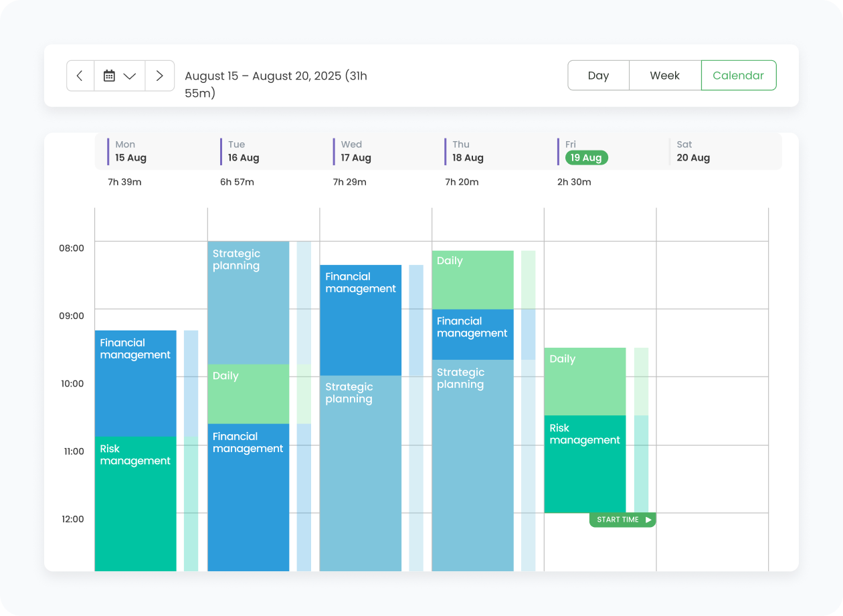Click the Mon 15 Aug column header
843x616 pixels.
click(130, 151)
